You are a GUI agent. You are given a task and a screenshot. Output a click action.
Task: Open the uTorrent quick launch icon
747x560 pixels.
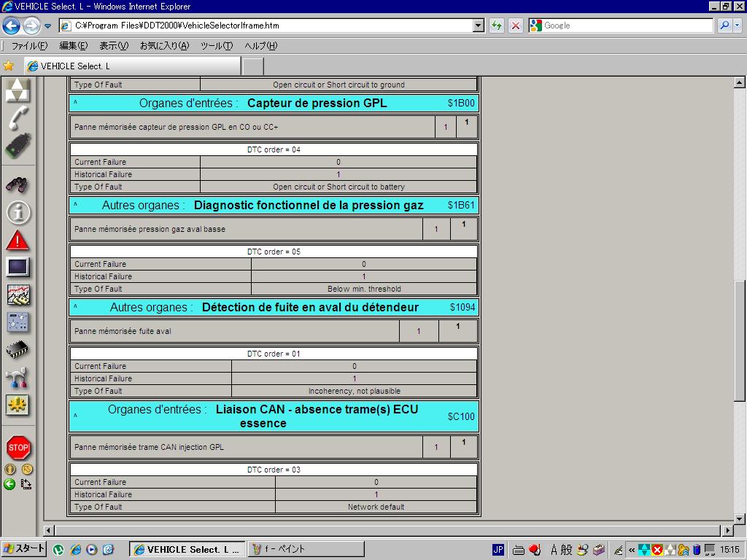pos(58,550)
